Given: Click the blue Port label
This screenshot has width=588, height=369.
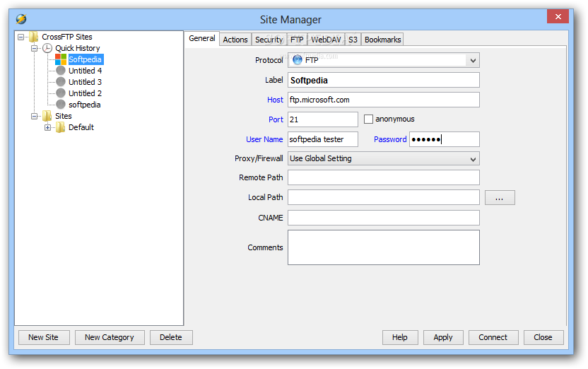Looking at the screenshot, I should [x=276, y=119].
